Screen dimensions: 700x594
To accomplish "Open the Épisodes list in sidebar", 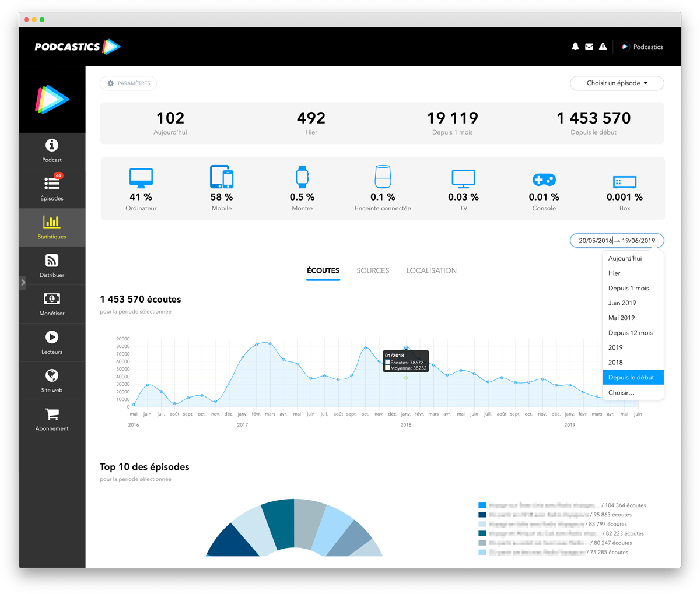I will (52, 188).
